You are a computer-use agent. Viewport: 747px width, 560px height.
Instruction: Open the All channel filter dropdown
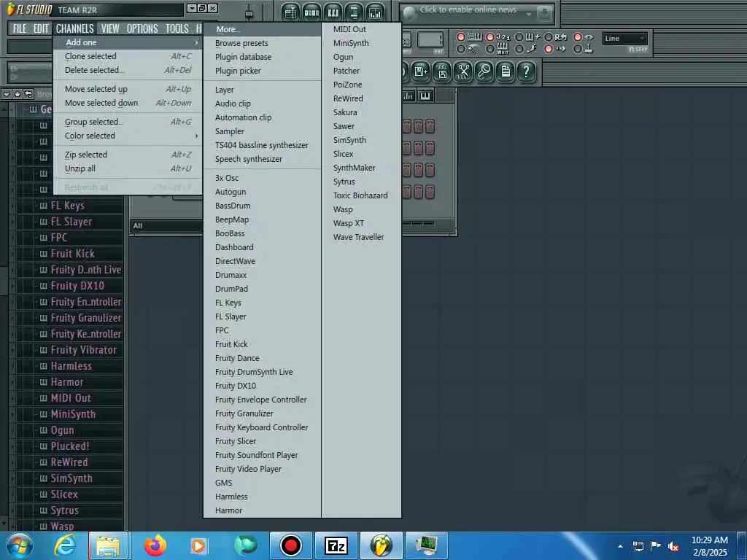(x=166, y=226)
